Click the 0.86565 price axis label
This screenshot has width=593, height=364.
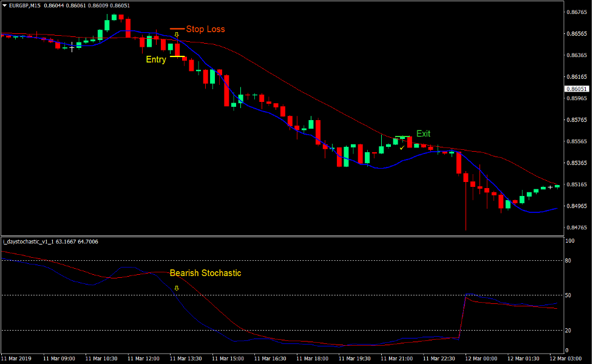577,33
